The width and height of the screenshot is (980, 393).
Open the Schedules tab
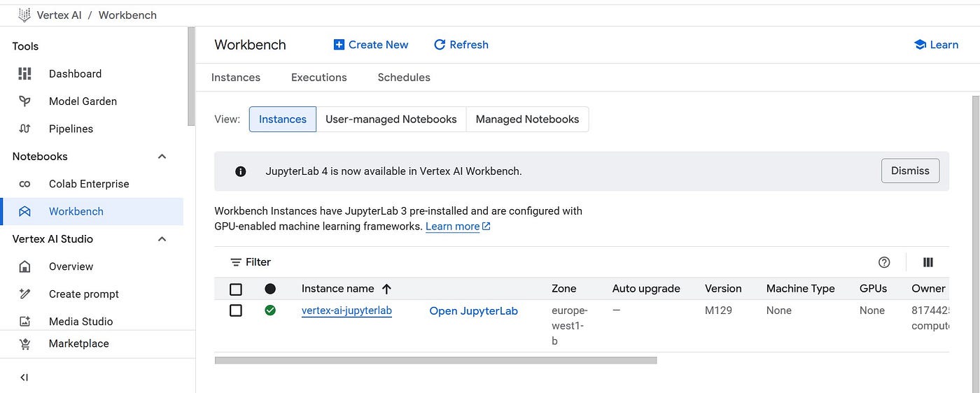point(404,78)
